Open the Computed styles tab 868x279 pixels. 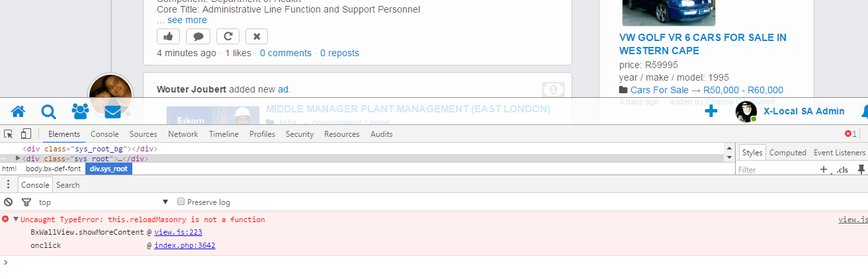point(787,153)
